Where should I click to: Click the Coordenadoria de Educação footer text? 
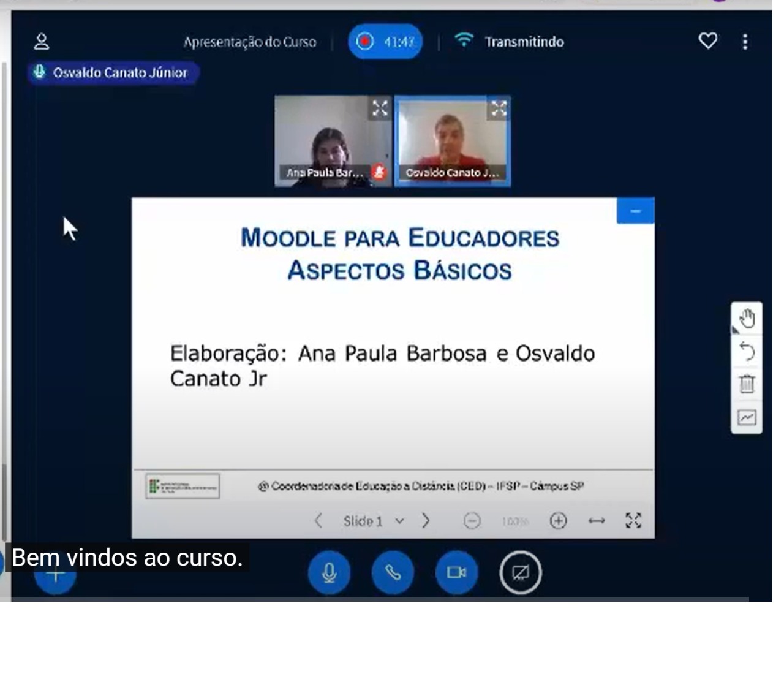tap(421, 486)
